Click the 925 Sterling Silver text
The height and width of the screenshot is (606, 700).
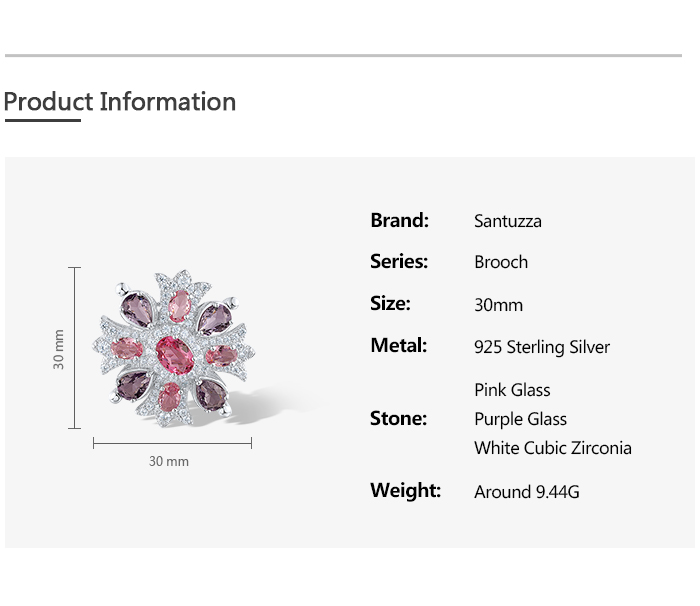pos(541,347)
